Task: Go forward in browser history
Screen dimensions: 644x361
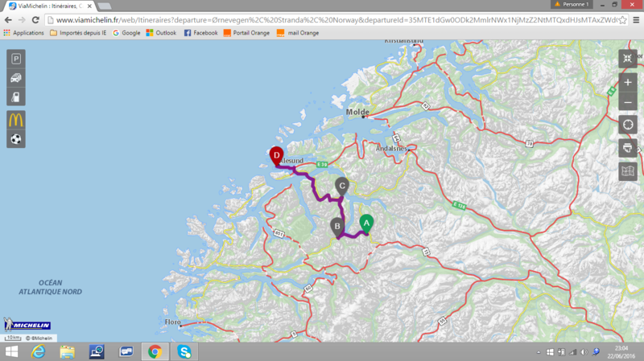Action: [22, 19]
